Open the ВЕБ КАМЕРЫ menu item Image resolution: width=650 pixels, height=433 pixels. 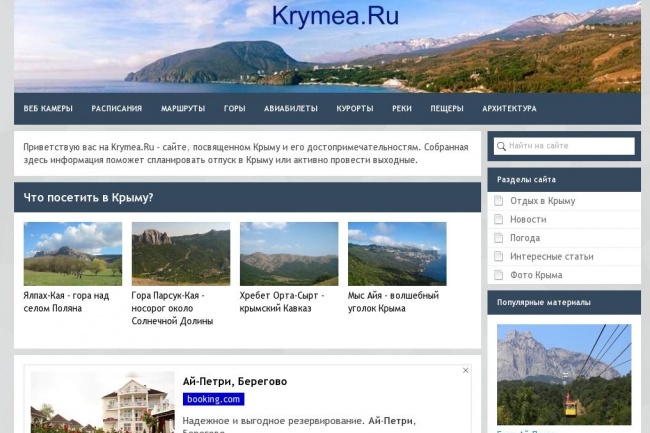pos(48,109)
